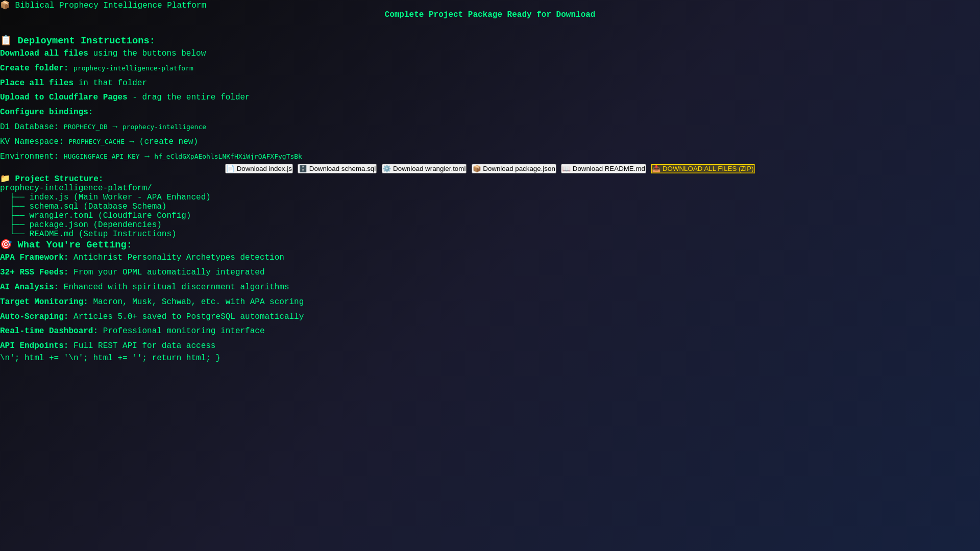Screen dimensions: 980x551
Task: Click the 'prophecy-intelligence' database name
Action: point(164,127)
